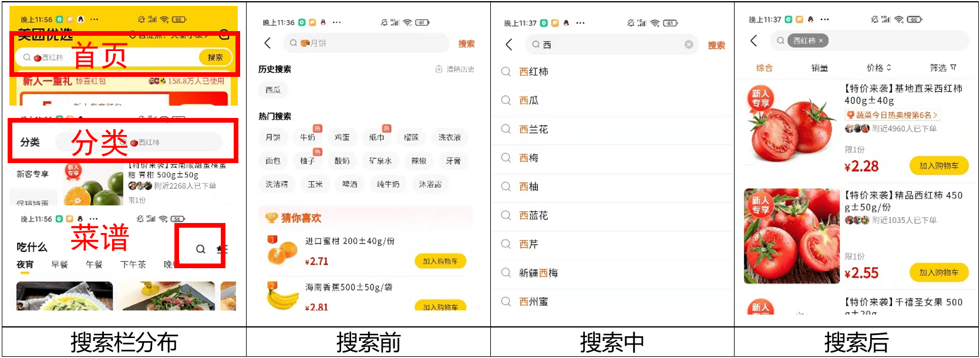The image size is (980, 358).
Task: Tap the 洗衣液 hot search chip
Action: [450, 137]
